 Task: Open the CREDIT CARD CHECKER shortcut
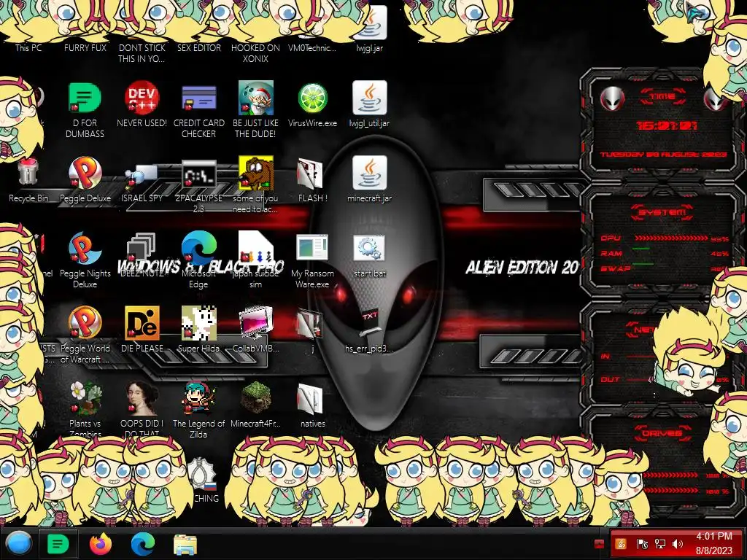(x=198, y=98)
